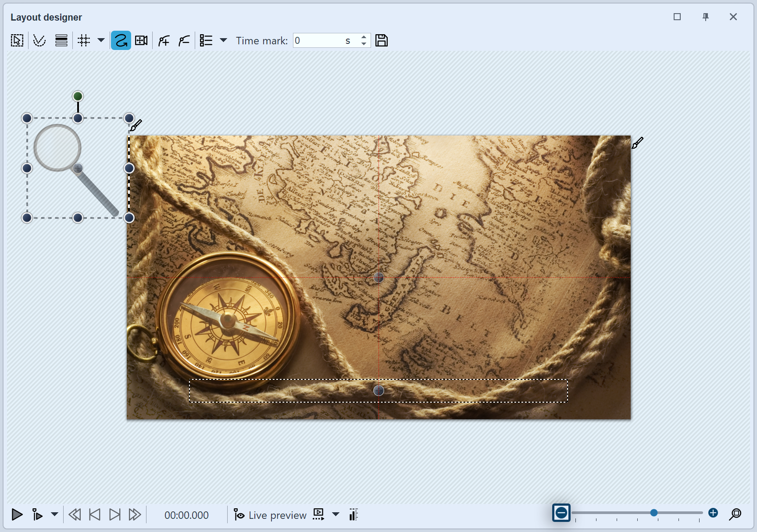757x532 pixels.
Task: Click the horizontal stacked lines toolbar icon
Action: pyautogui.click(x=61, y=41)
